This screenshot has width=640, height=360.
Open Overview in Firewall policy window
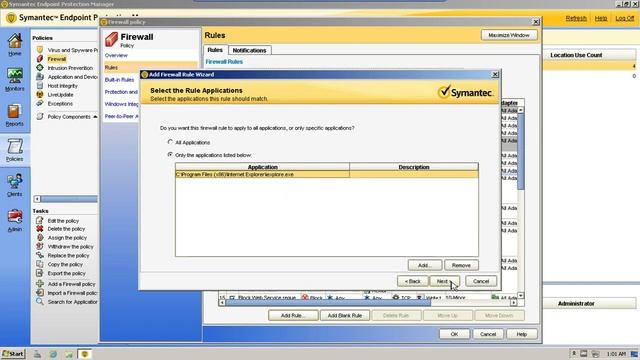(x=116, y=55)
